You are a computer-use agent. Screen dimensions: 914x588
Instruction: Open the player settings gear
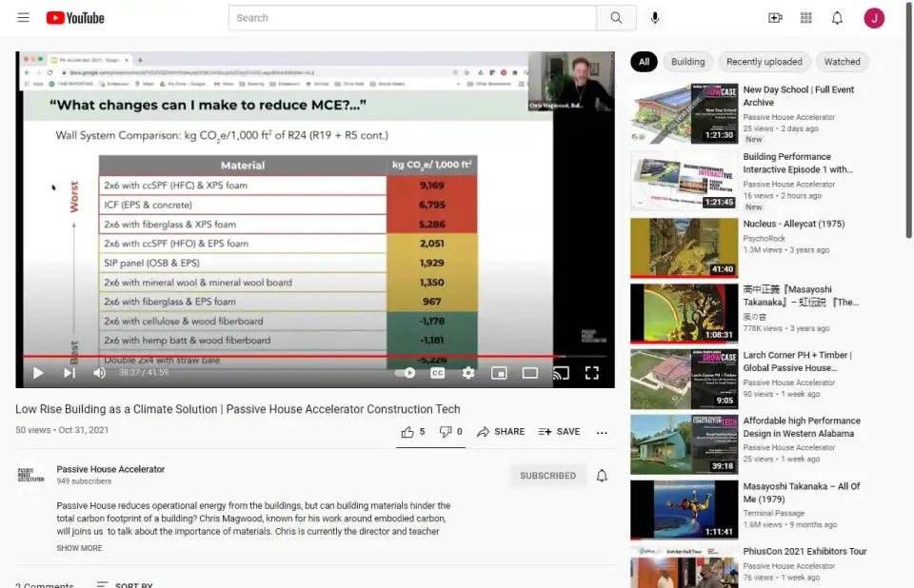(468, 373)
